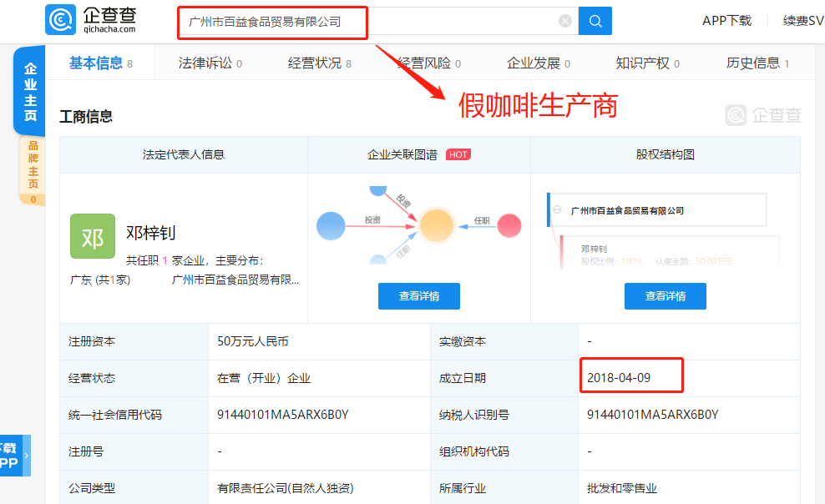
Task: Open the 经营风险 tab
Action: tap(429, 63)
